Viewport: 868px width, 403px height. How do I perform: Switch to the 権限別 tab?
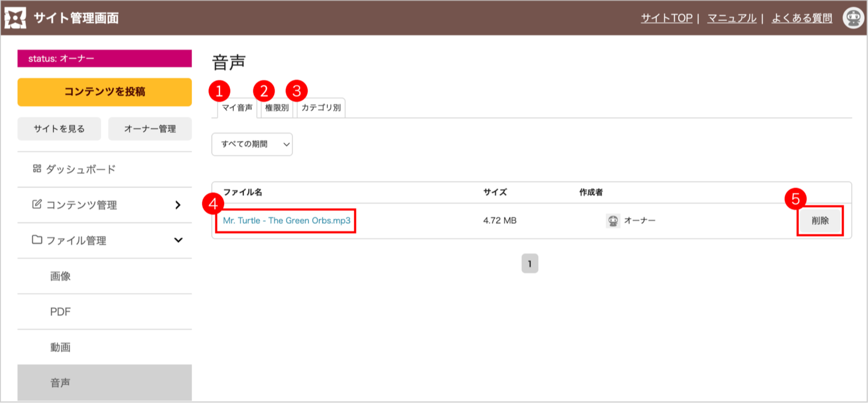[277, 108]
